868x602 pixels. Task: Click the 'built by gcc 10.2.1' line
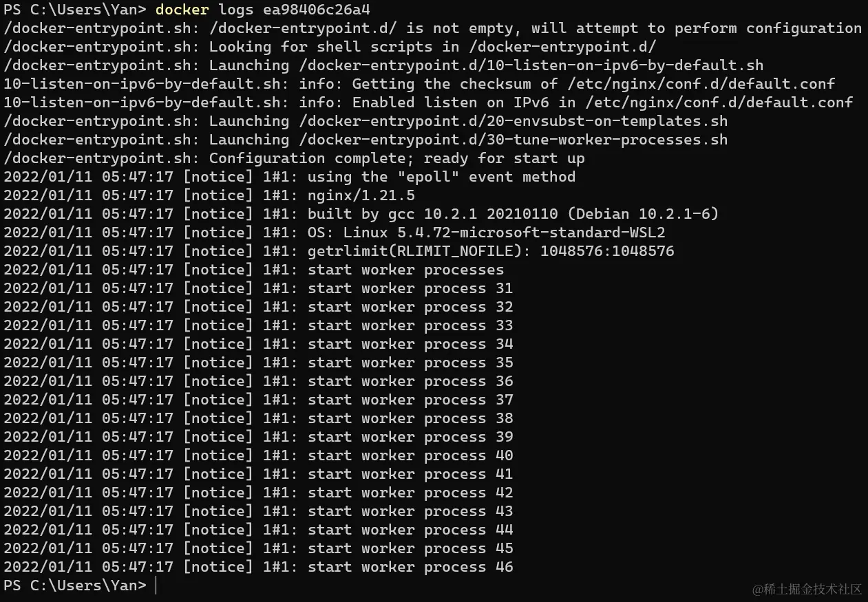[x=361, y=214]
